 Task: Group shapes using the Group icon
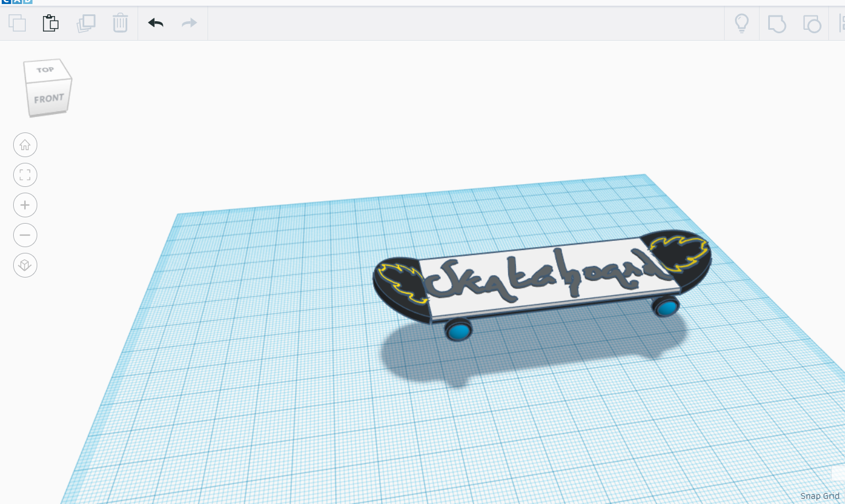777,24
